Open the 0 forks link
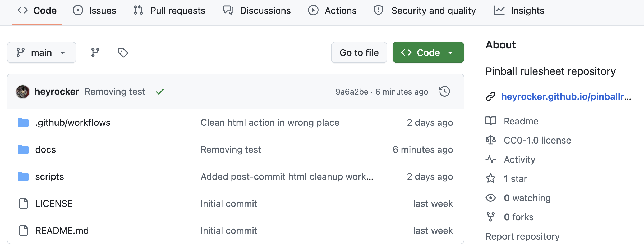Screen dimensions: 644x251 (518, 217)
